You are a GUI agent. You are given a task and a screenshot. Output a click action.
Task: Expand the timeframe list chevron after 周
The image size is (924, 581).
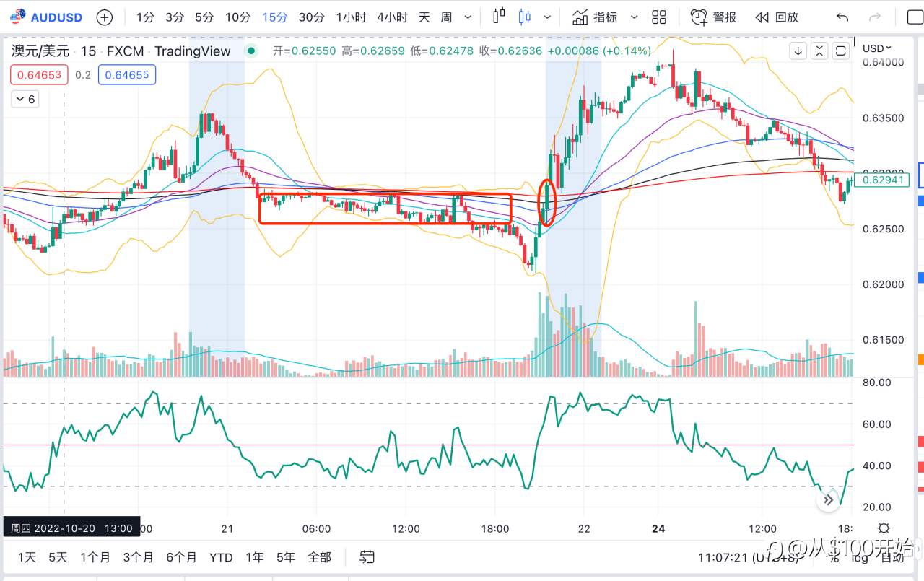pos(469,17)
